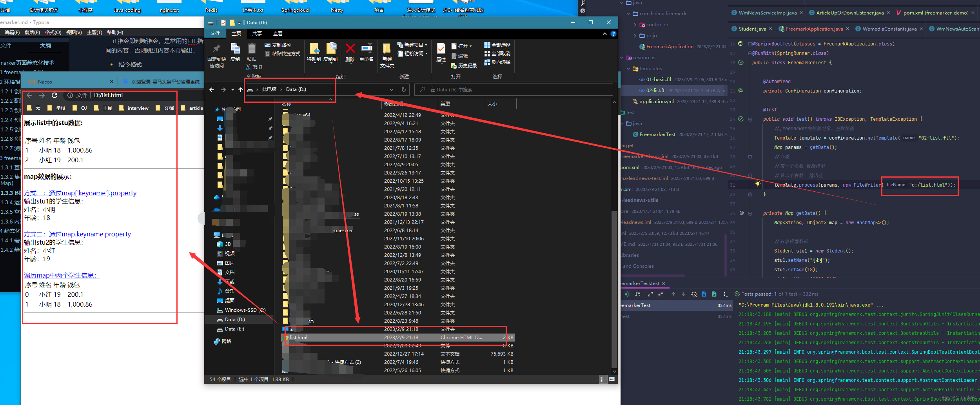Image resolution: width=980 pixels, height=405 pixels.
Task: Open the 文件 tab in Explorer ribbon
Action: click(215, 34)
